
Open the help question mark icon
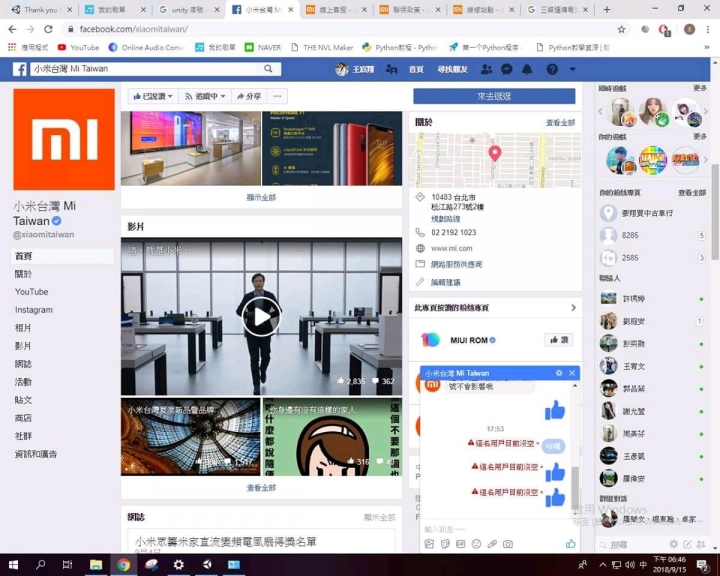pos(552,69)
